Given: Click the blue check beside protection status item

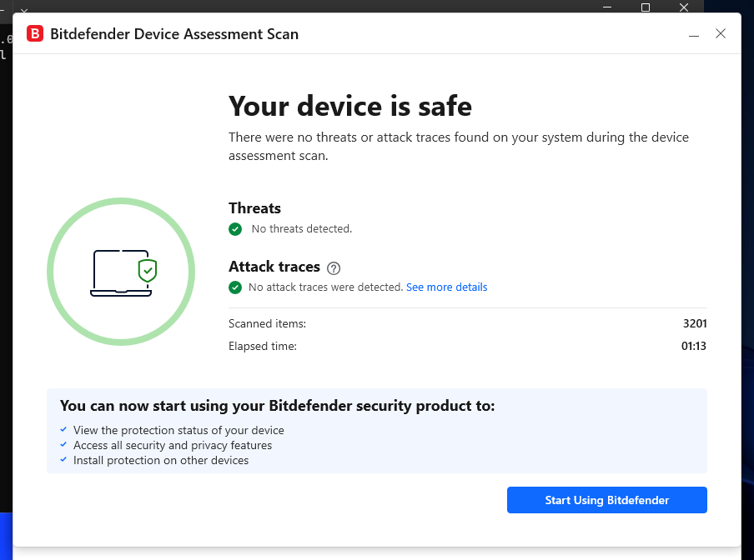Looking at the screenshot, I should [63, 430].
